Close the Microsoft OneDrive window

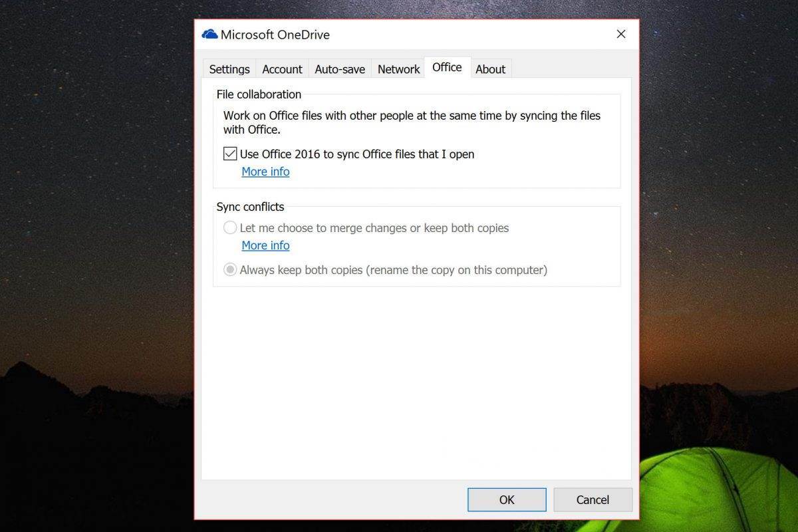pyautogui.click(x=620, y=33)
